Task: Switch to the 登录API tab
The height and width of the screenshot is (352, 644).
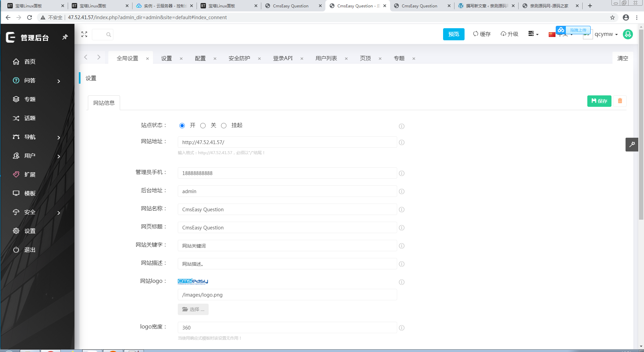Action: coord(283,58)
